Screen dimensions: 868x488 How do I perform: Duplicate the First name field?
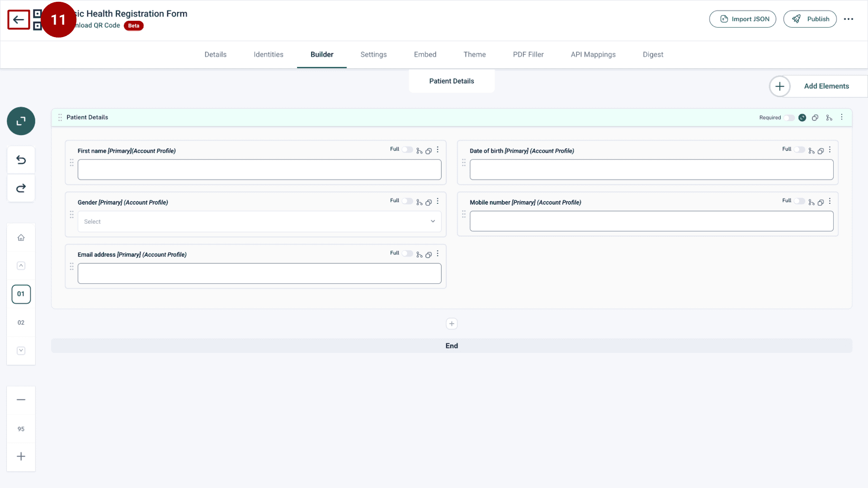[429, 151]
